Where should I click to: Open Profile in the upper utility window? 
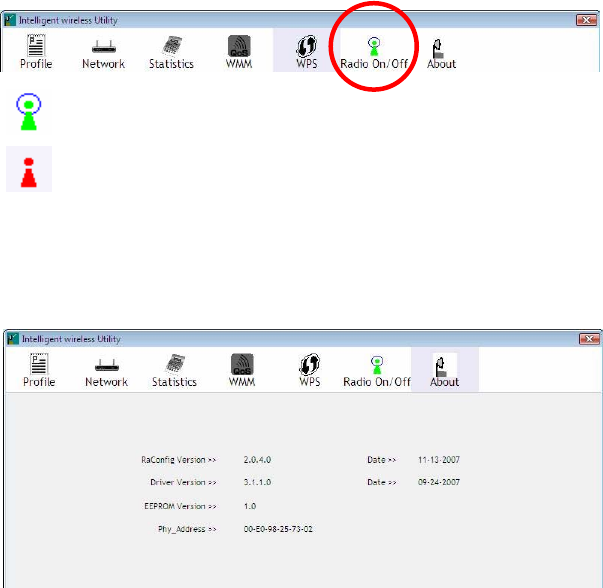click(x=36, y=52)
